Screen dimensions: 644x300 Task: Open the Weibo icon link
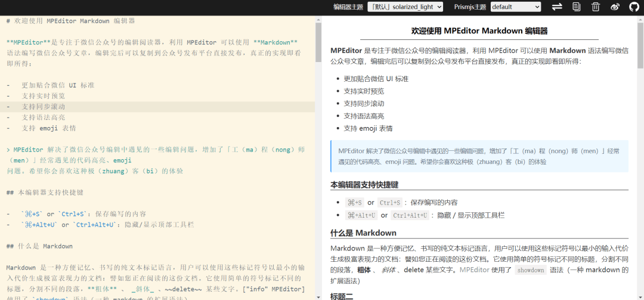pos(615,7)
